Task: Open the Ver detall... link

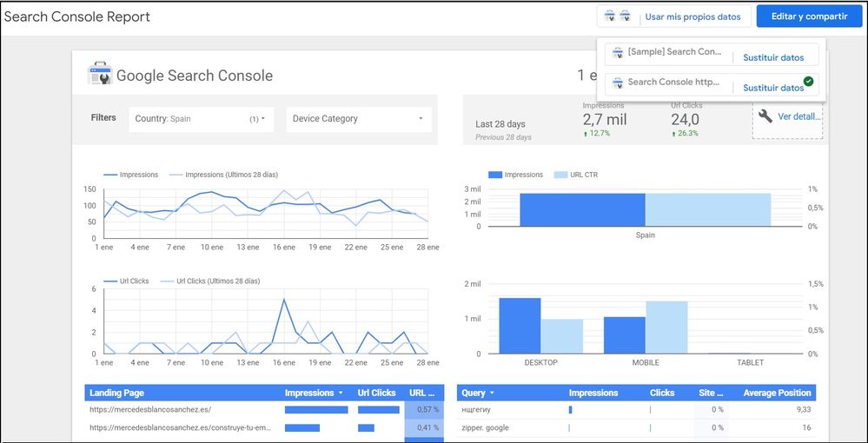Action: [800, 117]
